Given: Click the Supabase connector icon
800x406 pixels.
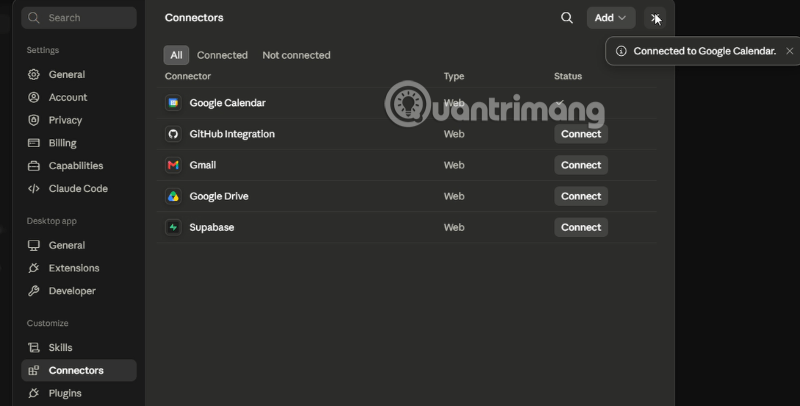Looking at the screenshot, I should pyautogui.click(x=173, y=227).
